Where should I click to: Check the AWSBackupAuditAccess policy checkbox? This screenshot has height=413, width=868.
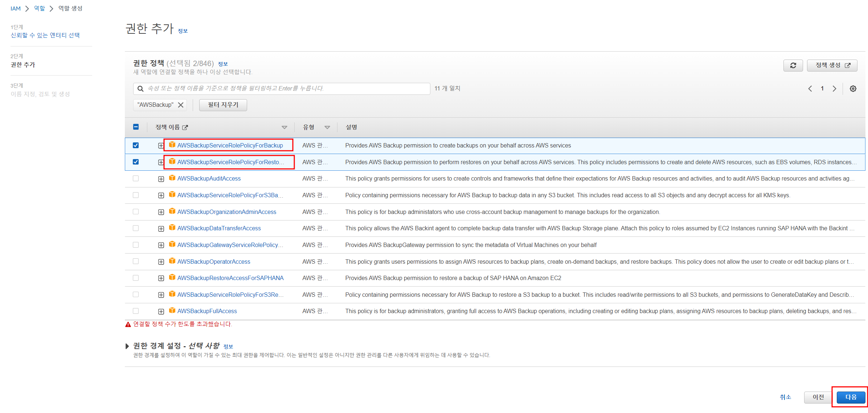[136, 178]
